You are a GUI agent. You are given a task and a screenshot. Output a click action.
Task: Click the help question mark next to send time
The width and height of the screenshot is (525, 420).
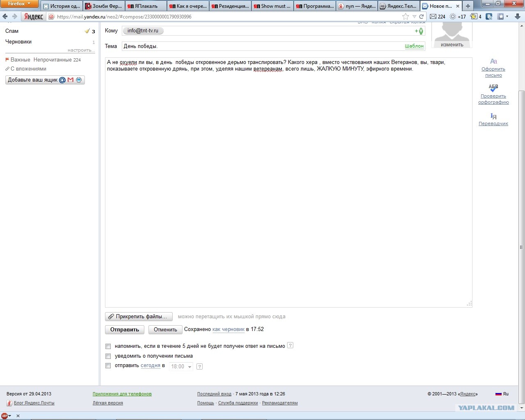(199, 367)
